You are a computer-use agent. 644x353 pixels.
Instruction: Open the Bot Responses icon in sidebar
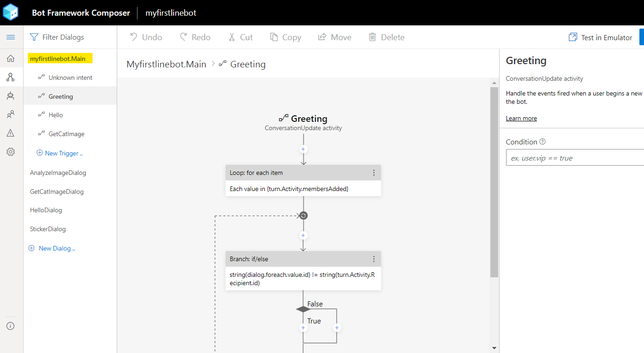11,96
